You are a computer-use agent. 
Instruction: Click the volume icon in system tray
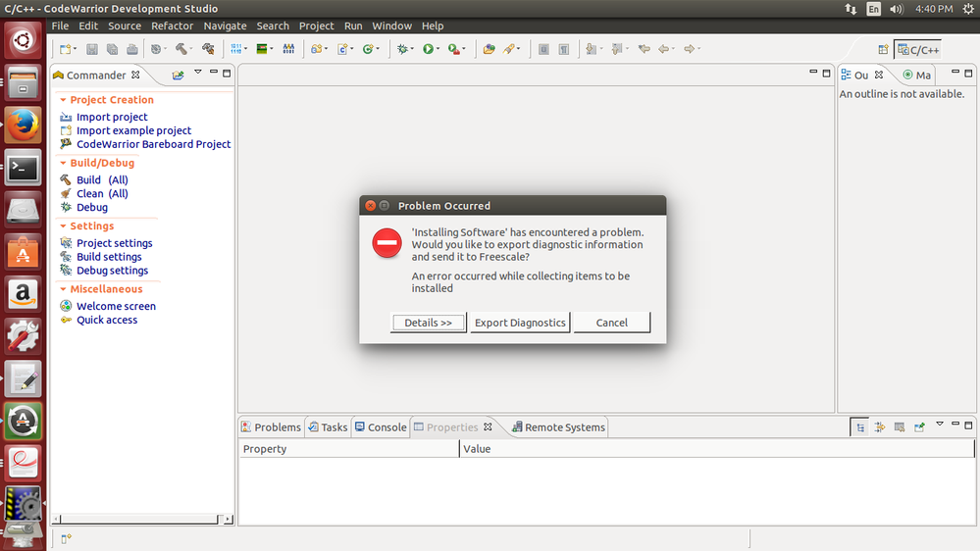[897, 9]
